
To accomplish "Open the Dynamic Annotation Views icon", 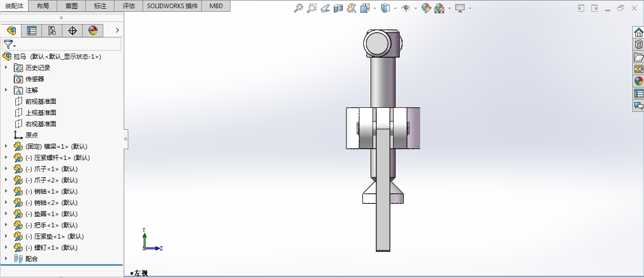I will [351, 8].
